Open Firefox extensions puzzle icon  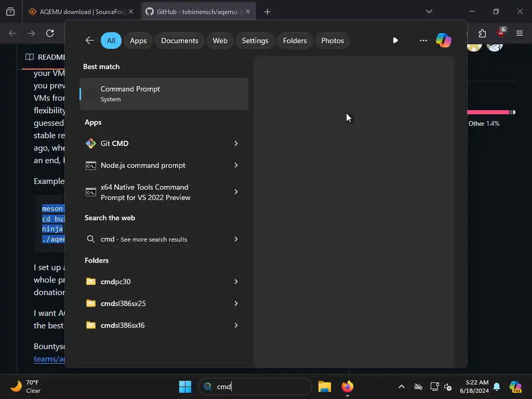[x=482, y=33]
